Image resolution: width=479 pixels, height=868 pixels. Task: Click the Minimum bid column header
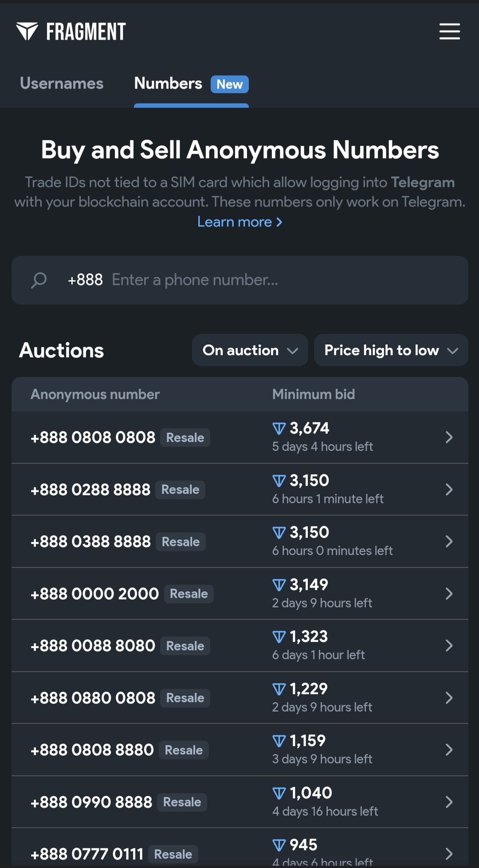click(x=313, y=394)
